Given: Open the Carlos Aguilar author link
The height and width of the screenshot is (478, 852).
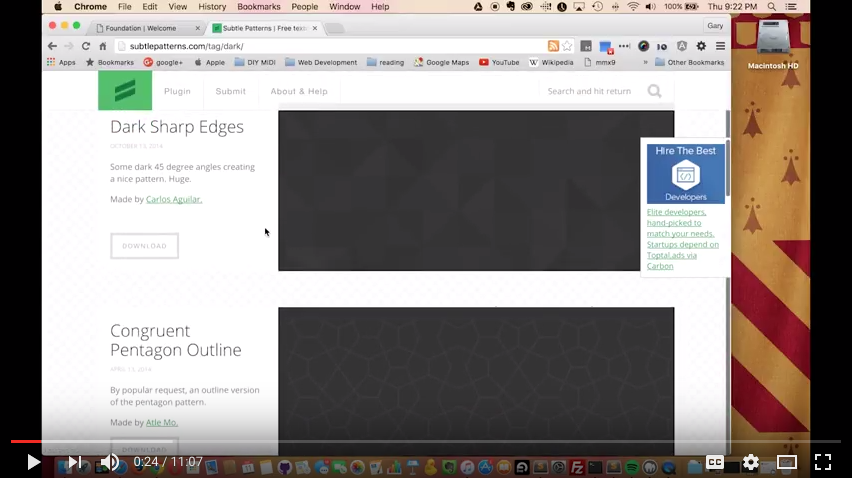Looking at the screenshot, I should pos(174,199).
